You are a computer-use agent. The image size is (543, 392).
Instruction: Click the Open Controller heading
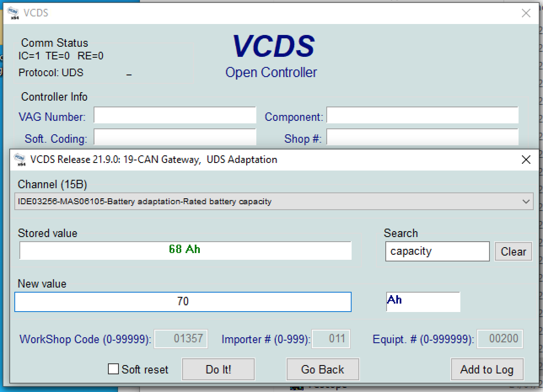tap(271, 72)
